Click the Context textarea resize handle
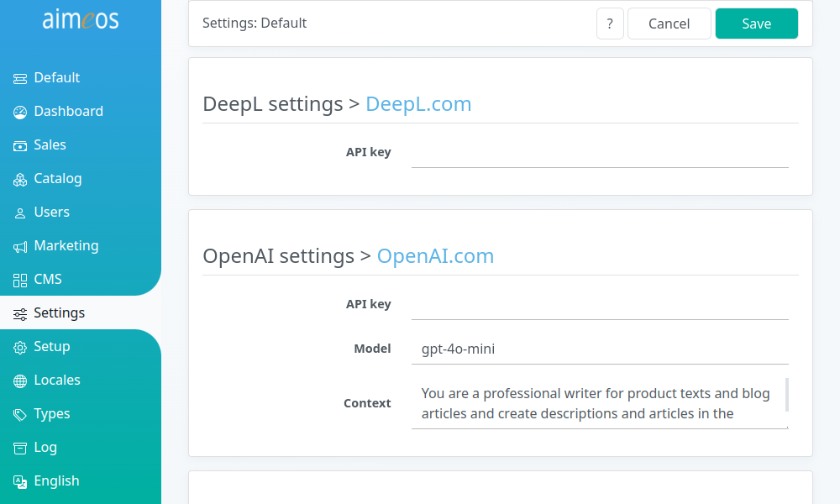The image size is (840, 504). pyautogui.click(x=787, y=427)
